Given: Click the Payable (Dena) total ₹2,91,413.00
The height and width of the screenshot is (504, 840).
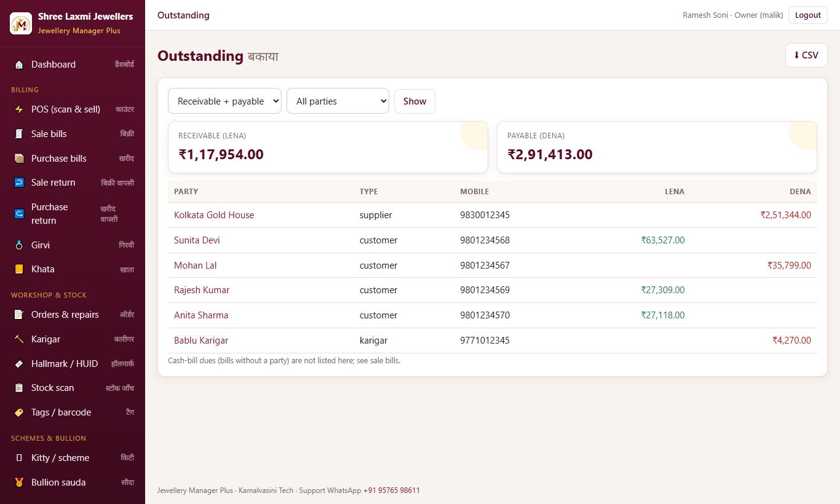Looking at the screenshot, I should (x=550, y=154).
